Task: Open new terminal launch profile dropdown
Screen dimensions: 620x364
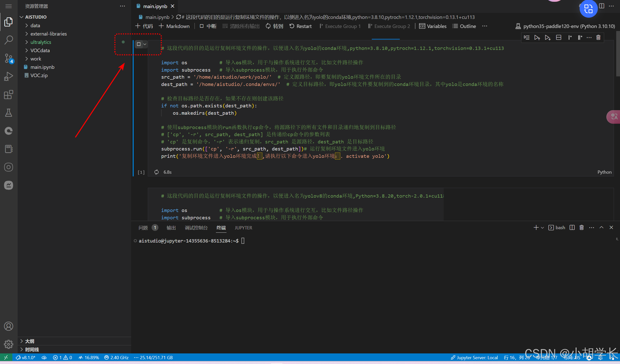Action: [x=542, y=228]
